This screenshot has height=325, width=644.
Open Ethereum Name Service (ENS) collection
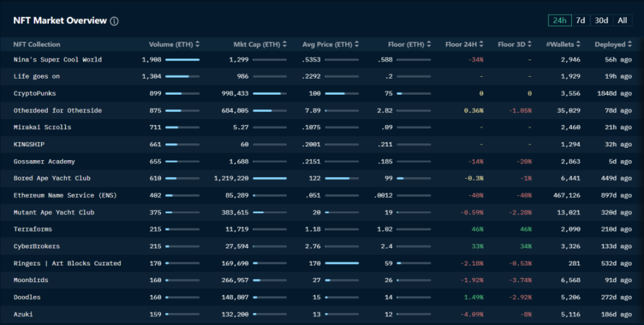pyautogui.click(x=65, y=195)
